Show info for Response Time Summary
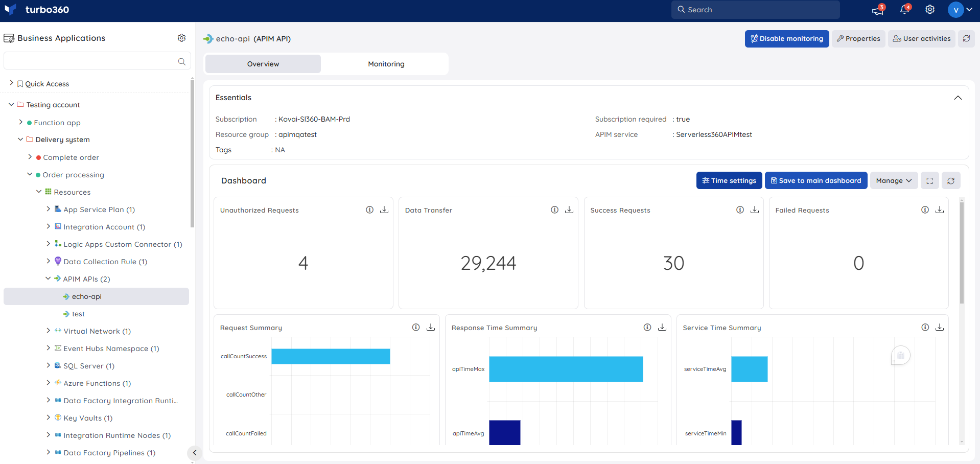980x464 pixels. pos(647,328)
